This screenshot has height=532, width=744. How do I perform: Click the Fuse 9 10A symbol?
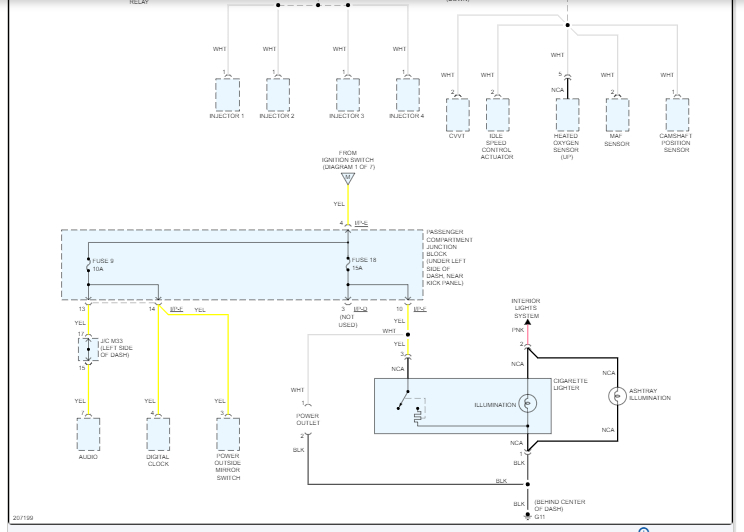88,265
